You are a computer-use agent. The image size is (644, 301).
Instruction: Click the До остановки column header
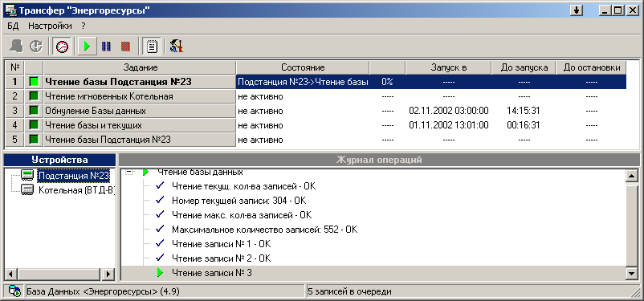click(x=592, y=67)
